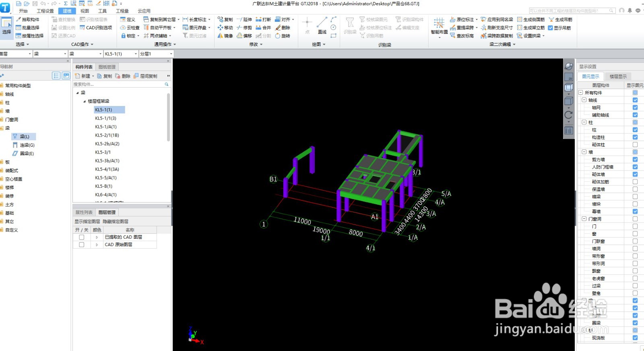Click 层间复制 button

146,76
